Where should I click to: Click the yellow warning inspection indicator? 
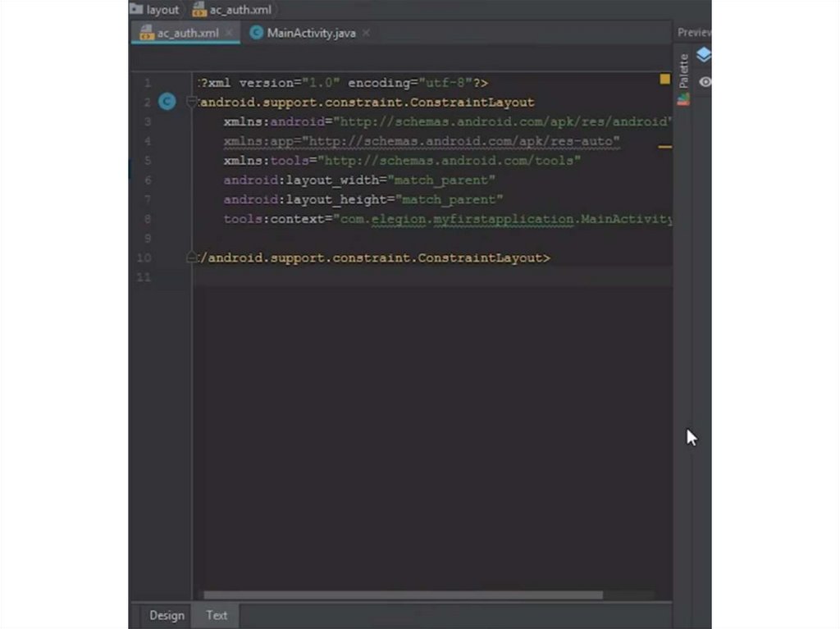664,80
